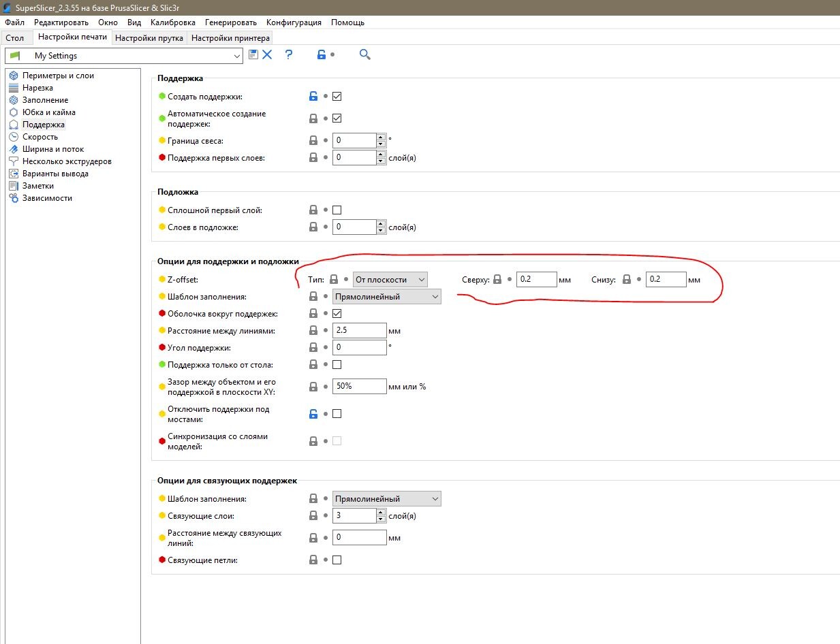The width and height of the screenshot is (840, 644).
Task: Increase Связующие слои value with up arrow
Action: click(x=381, y=511)
